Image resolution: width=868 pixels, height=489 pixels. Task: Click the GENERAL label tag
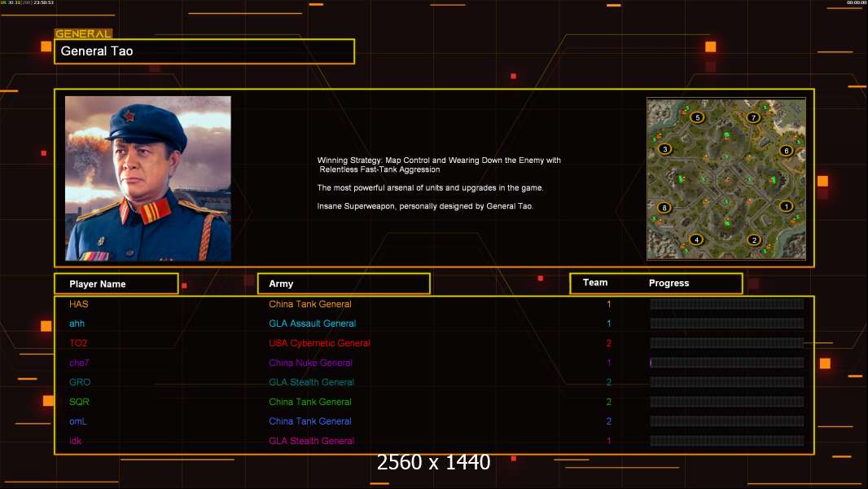click(x=83, y=33)
